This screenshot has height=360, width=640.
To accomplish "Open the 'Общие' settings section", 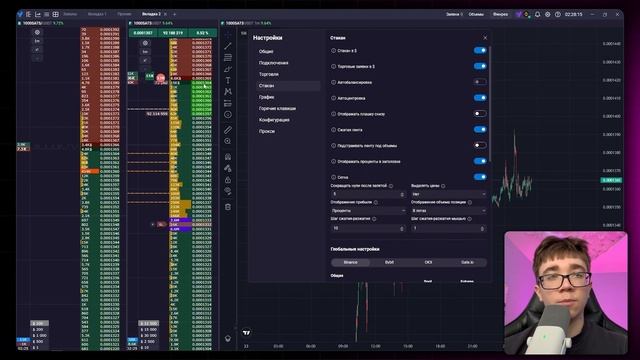I will coord(266,51).
